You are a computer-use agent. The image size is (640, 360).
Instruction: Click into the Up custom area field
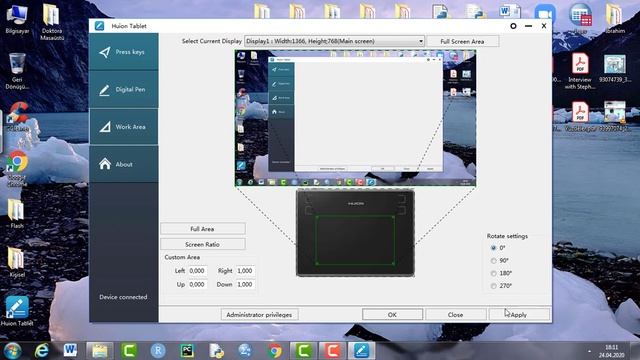[x=197, y=284]
